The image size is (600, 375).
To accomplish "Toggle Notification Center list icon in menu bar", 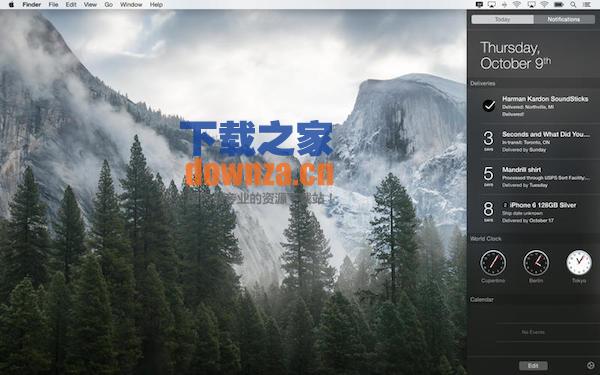I will [587, 5].
